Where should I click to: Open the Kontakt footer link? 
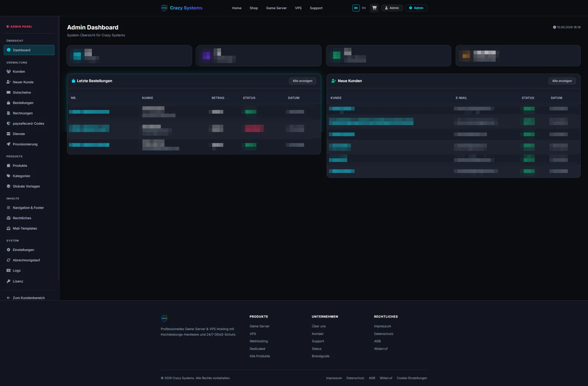318,334
